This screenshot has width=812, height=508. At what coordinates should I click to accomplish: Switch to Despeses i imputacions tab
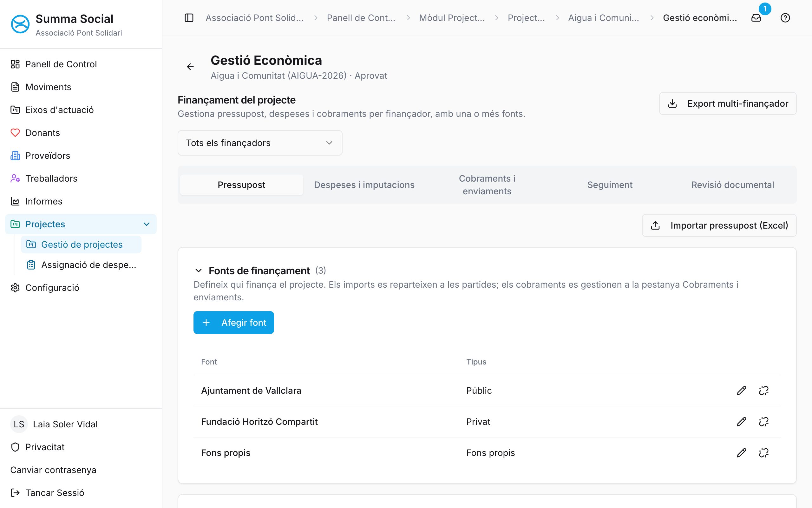pyautogui.click(x=364, y=185)
